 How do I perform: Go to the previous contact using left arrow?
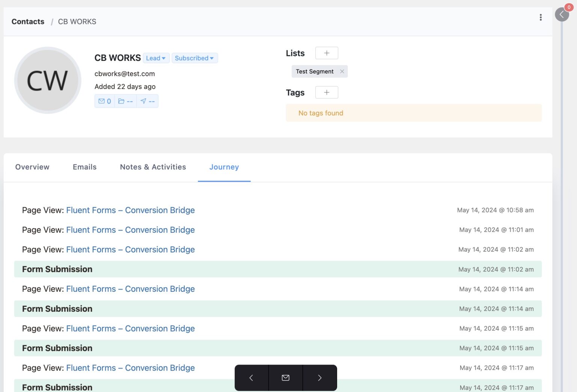point(251,378)
